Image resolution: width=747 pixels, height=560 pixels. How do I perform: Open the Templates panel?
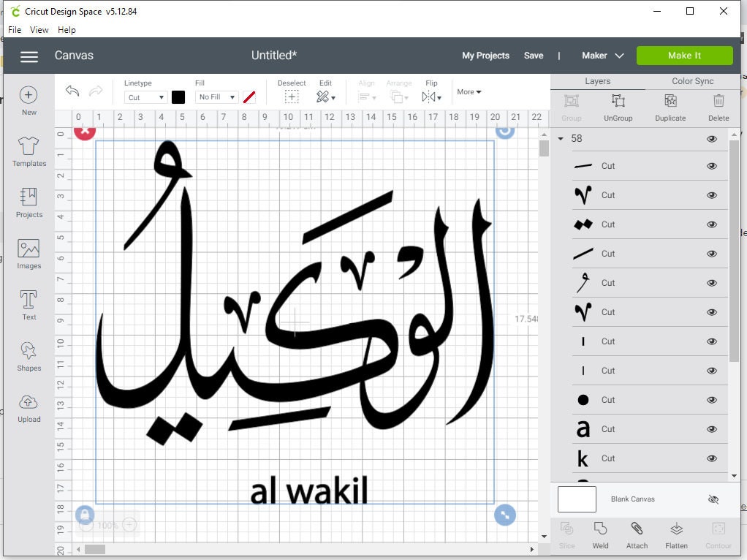(x=29, y=151)
